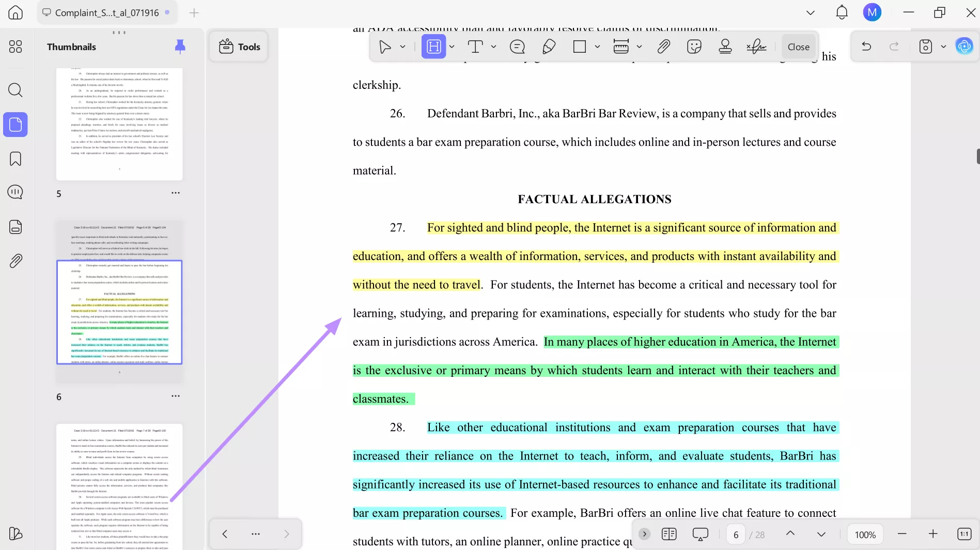Image resolution: width=980 pixels, height=550 pixels.
Task: Switch to the Complaint_S...t_al_071916 document tab
Action: pyautogui.click(x=107, y=12)
